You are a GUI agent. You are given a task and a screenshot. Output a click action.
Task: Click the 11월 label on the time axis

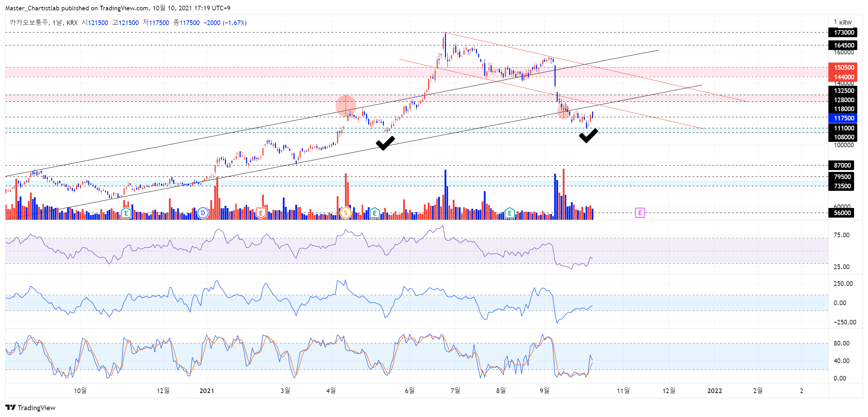(623, 391)
